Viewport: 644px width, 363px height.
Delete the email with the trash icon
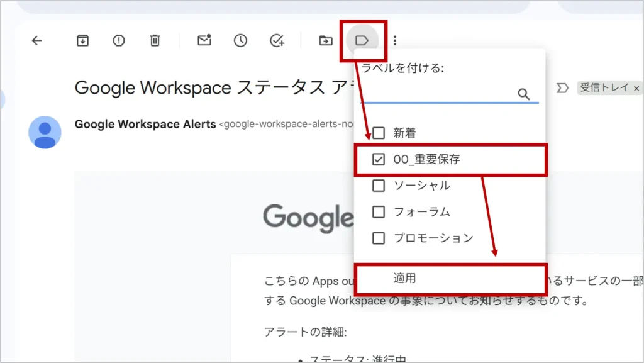coord(155,41)
